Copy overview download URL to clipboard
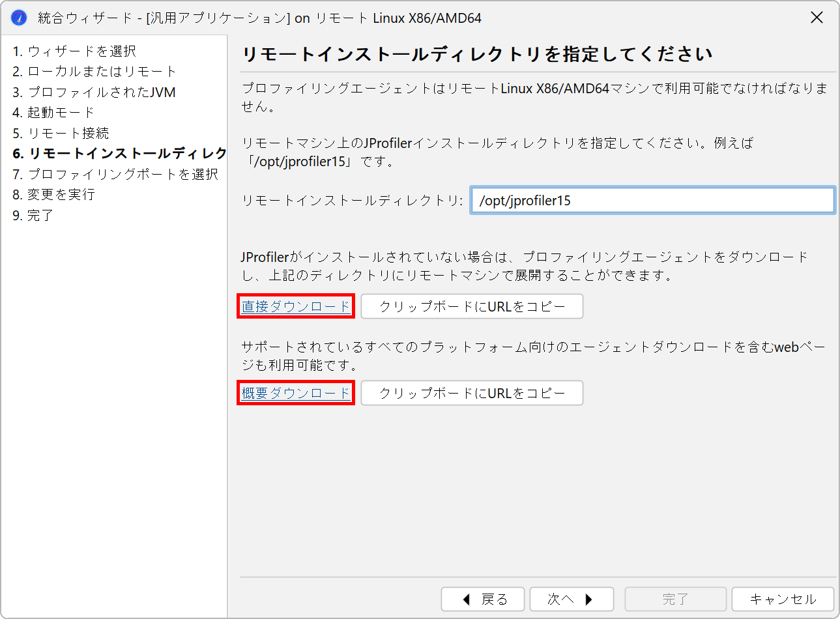Screen dimensions: 840x619 pyautogui.click(x=472, y=393)
